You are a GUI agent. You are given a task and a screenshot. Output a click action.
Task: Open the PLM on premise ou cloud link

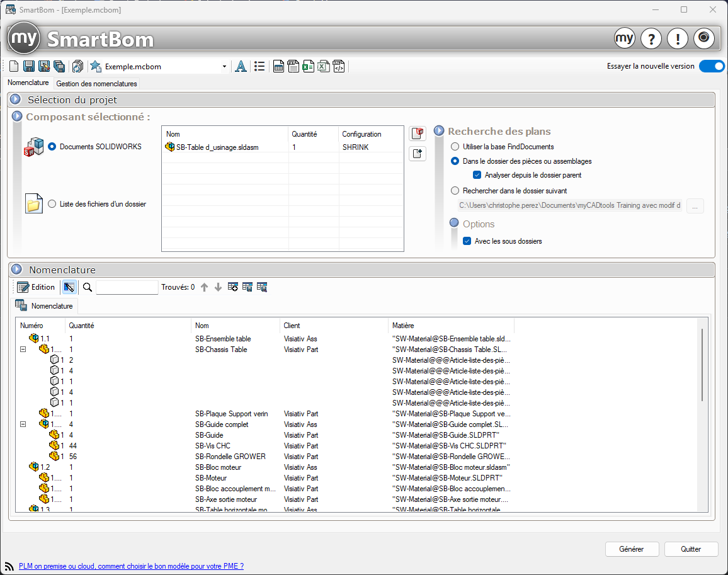click(131, 566)
